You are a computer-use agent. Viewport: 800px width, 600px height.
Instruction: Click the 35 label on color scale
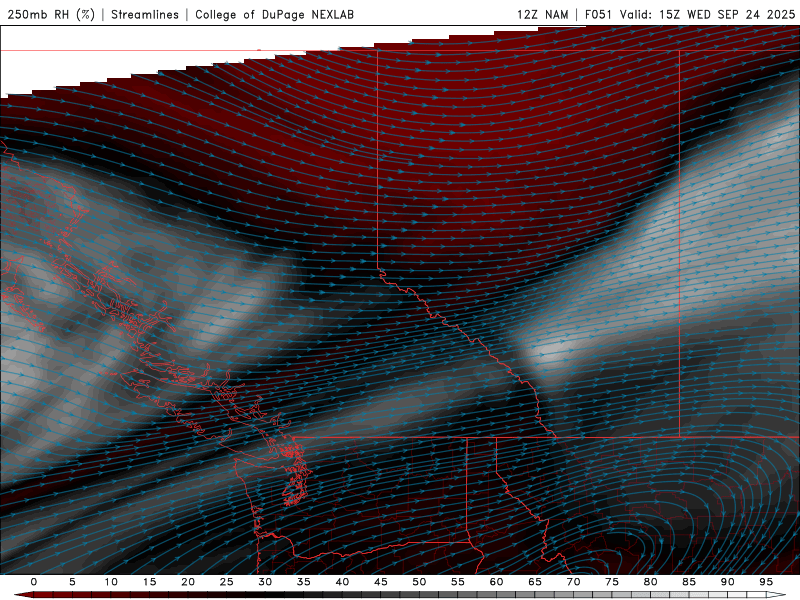pyautogui.click(x=304, y=582)
